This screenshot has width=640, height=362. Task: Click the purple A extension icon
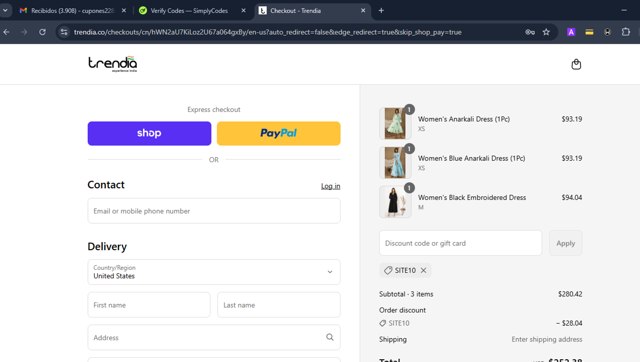click(571, 32)
